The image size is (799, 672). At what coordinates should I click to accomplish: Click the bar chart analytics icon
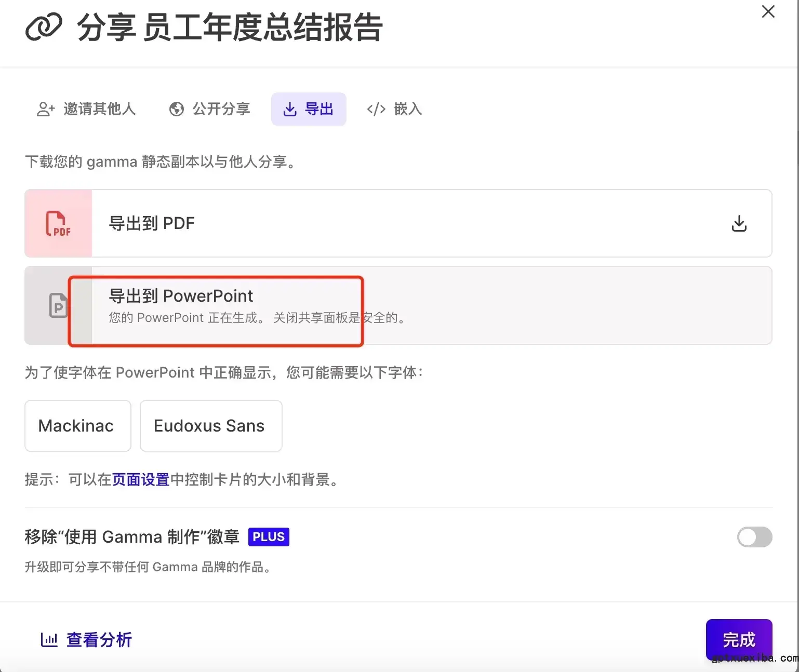(49, 640)
